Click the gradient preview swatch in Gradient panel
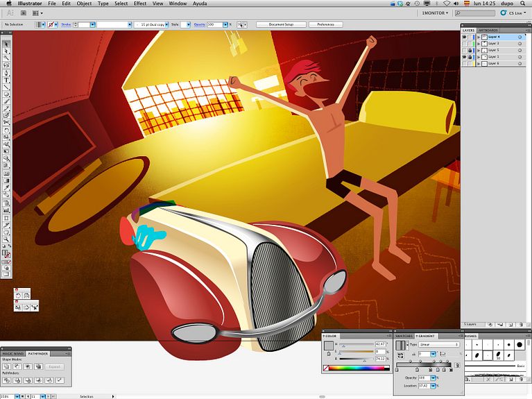Image resolution: width=532 pixels, height=399 pixels. click(400, 345)
